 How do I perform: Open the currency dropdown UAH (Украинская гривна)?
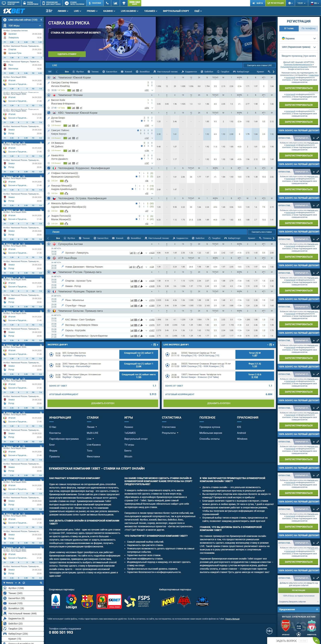tap(299, 47)
